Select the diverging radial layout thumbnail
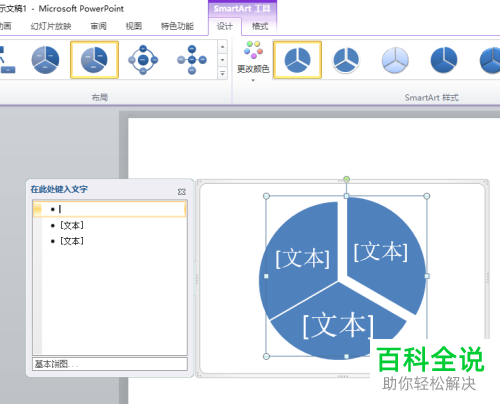This screenshot has height=404, width=500. 192,60
